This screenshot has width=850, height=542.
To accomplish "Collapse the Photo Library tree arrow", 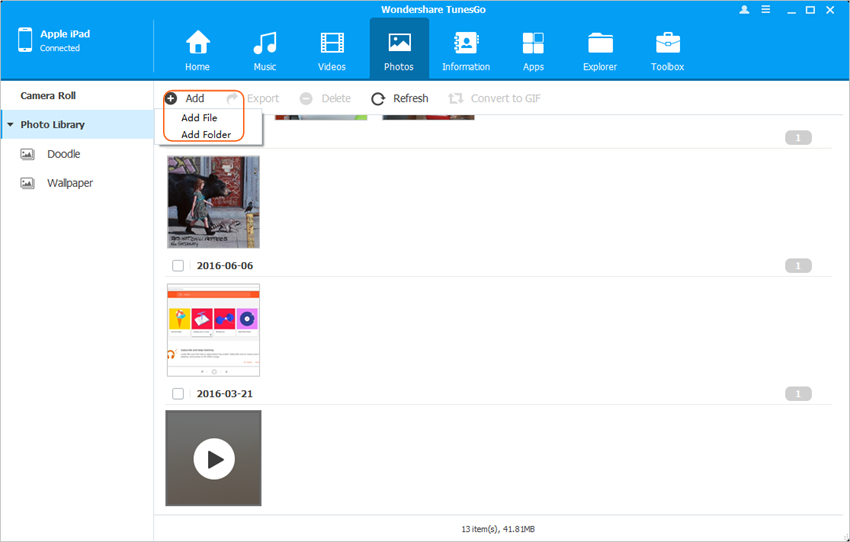I will click(x=10, y=125).
